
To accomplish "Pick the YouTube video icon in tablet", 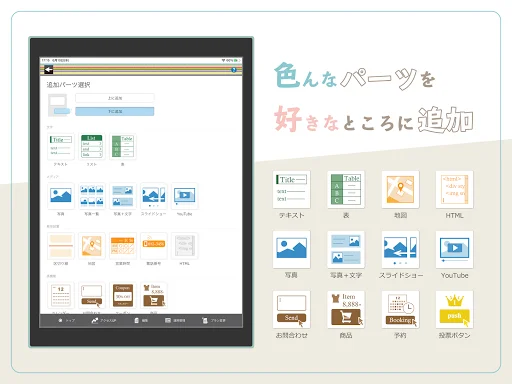I will pyautogui.click(x=185, y=196).
